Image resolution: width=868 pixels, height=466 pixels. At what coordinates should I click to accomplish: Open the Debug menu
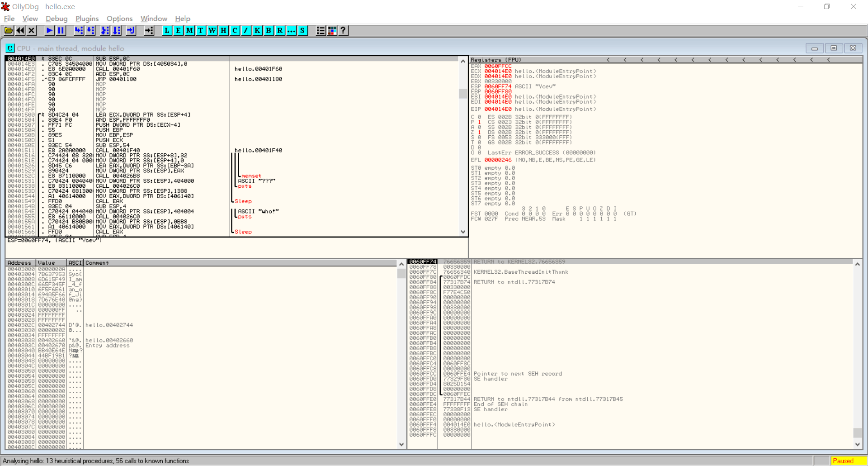point(57,19)
